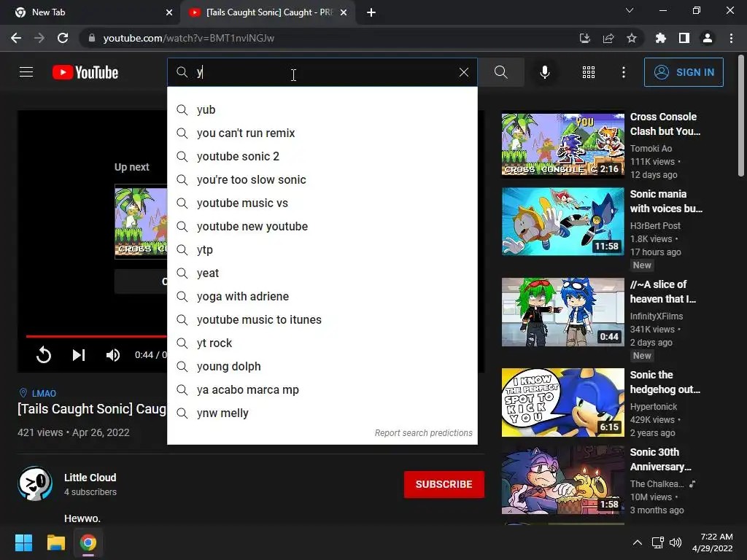Screen dimensions: 747x560
Task: Search with your voice microphone icon
Action: pos(544,72)
